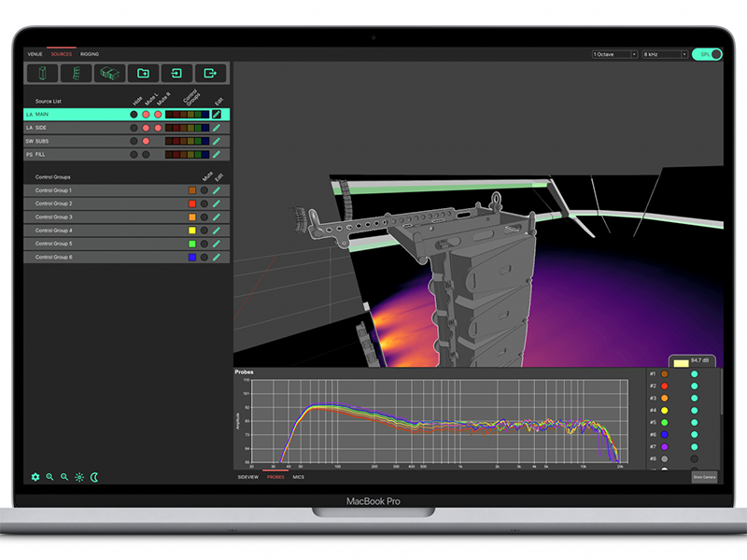This screenshot has width=747, height=560.
Task: Disable probe #4 using its teal toggle
Action: pos(694,410)
